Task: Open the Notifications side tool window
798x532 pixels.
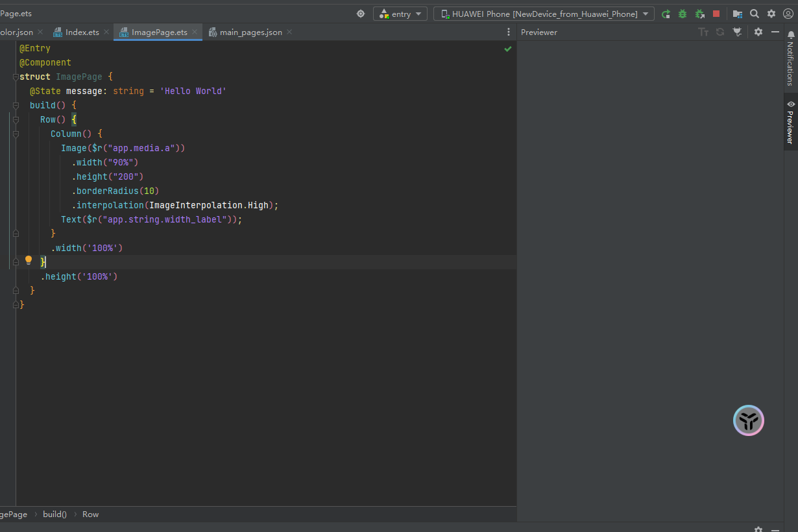Action: click(790, 58)
